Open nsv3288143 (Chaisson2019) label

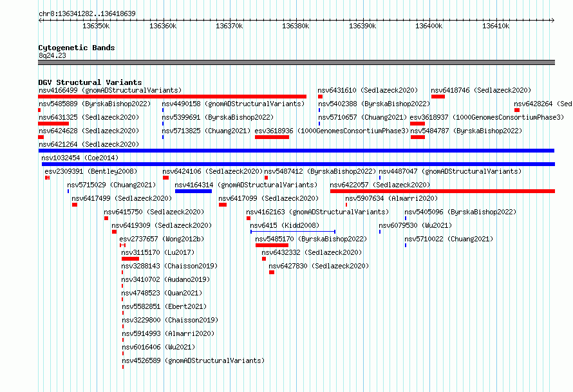tap(169, 266)
